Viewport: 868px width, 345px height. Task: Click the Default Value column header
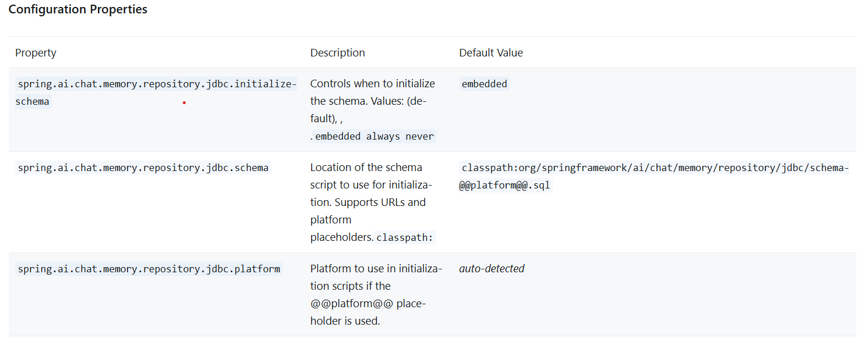click(491, 53)
